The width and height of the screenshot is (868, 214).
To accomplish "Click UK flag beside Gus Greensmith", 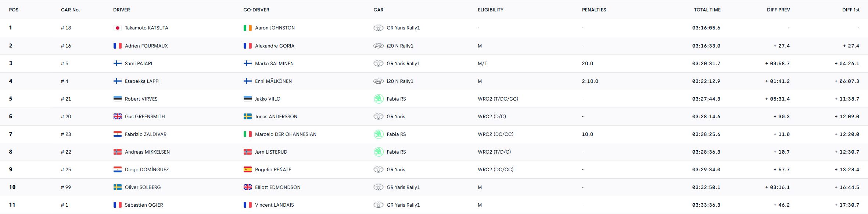I will pos(117,116).
